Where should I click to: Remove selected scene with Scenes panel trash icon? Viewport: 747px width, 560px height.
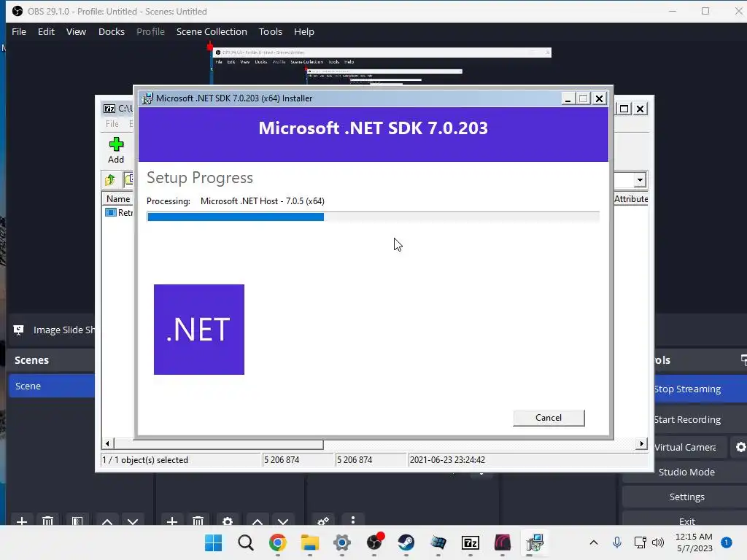point(47,521)
